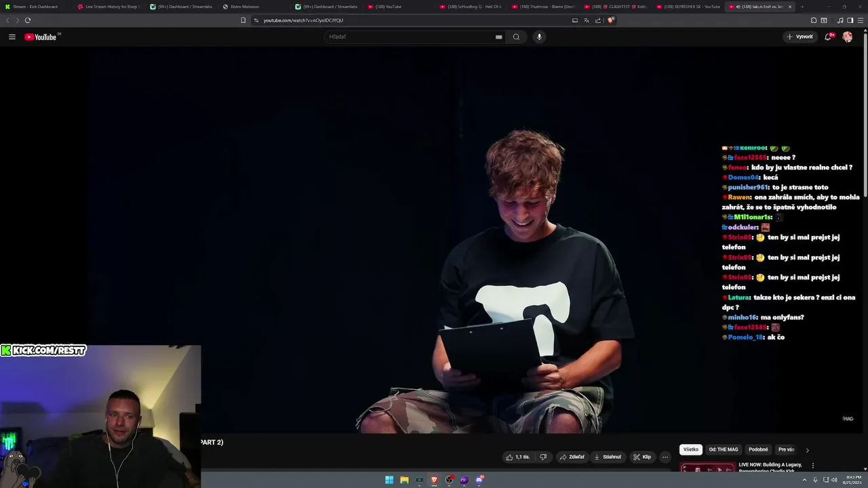Click the magnifier search button

(516, 37)
